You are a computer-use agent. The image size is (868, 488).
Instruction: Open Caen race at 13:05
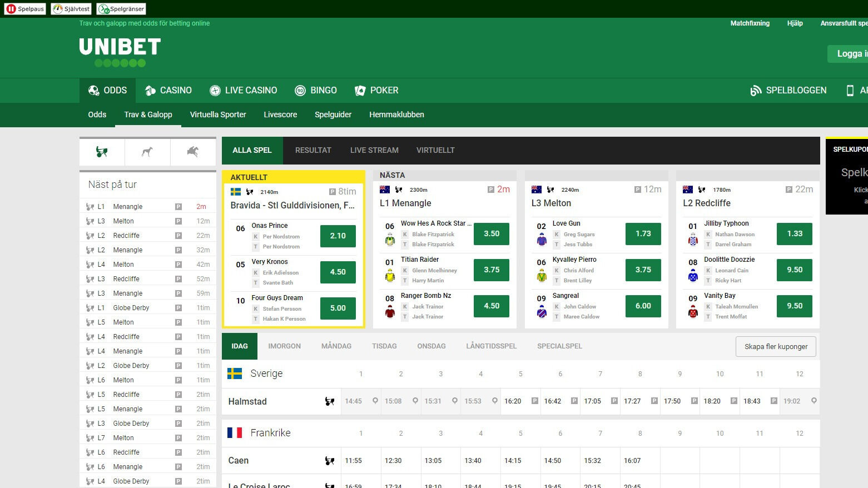(x=440, y=461)
